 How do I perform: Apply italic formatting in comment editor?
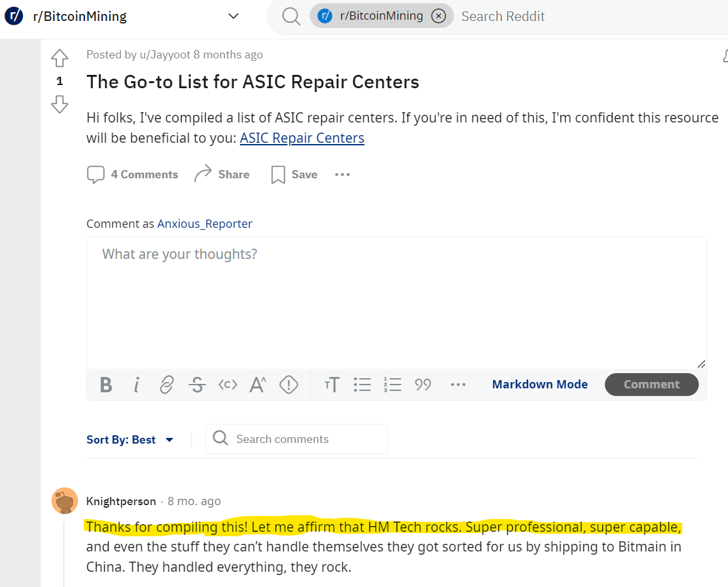pos(136,385)
